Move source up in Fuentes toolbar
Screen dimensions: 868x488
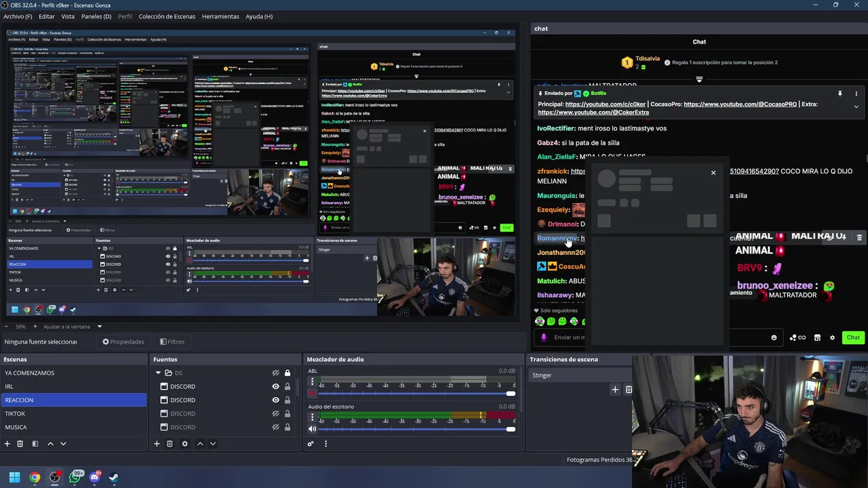coord(200,444)
